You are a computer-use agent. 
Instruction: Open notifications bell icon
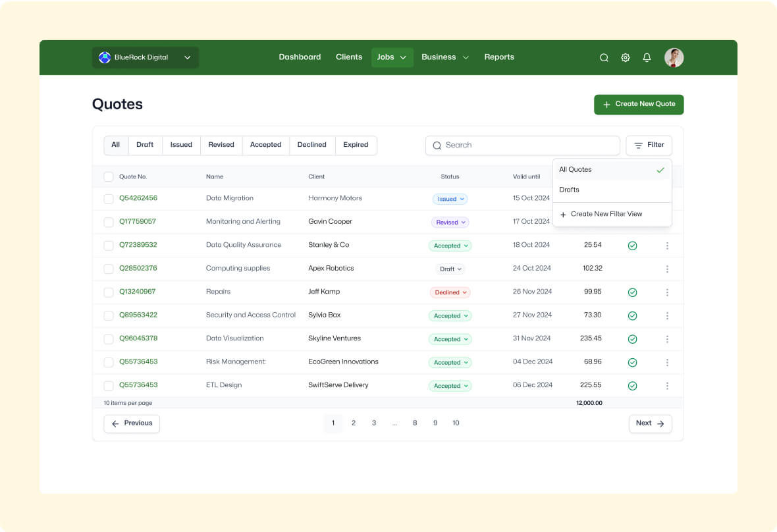647,58
